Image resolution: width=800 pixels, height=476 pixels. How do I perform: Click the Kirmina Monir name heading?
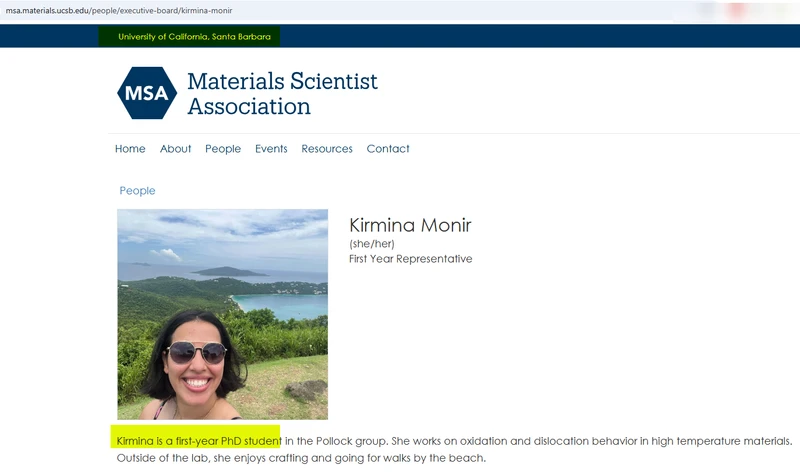(x=410, y=226)
